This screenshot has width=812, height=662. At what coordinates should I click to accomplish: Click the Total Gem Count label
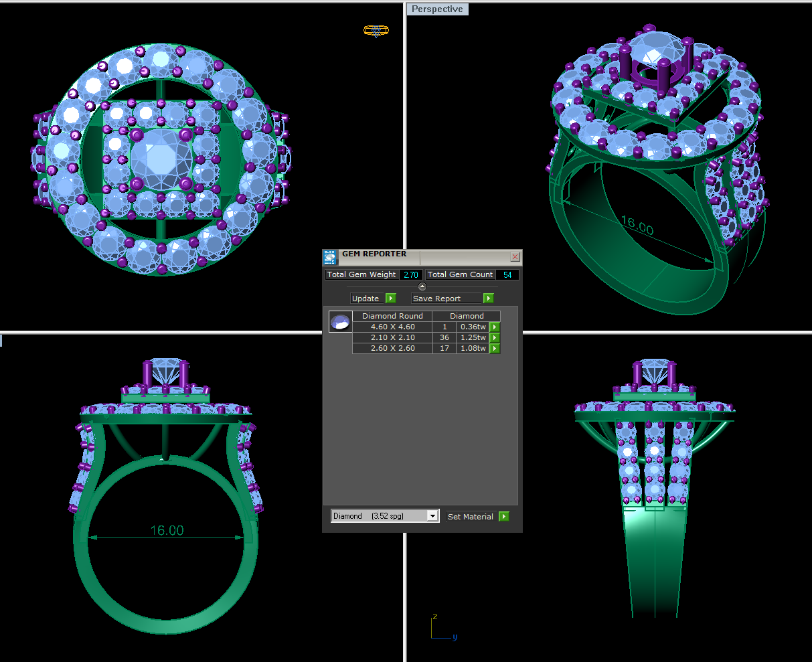pyautogui.click(x=460, y=274)
